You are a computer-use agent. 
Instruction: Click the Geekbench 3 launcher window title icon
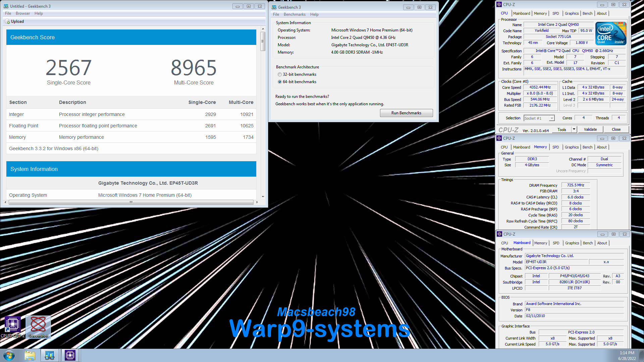click(274, 7)
